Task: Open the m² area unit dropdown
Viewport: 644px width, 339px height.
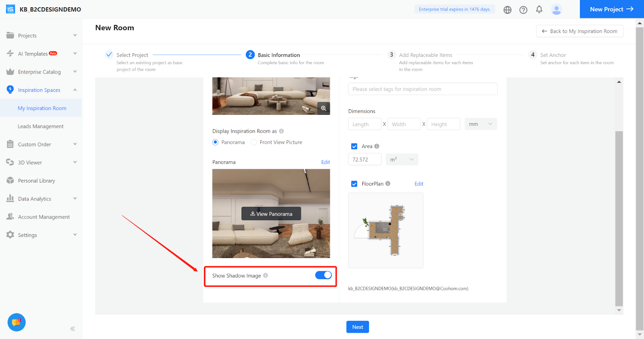Action: click(402, 160)
